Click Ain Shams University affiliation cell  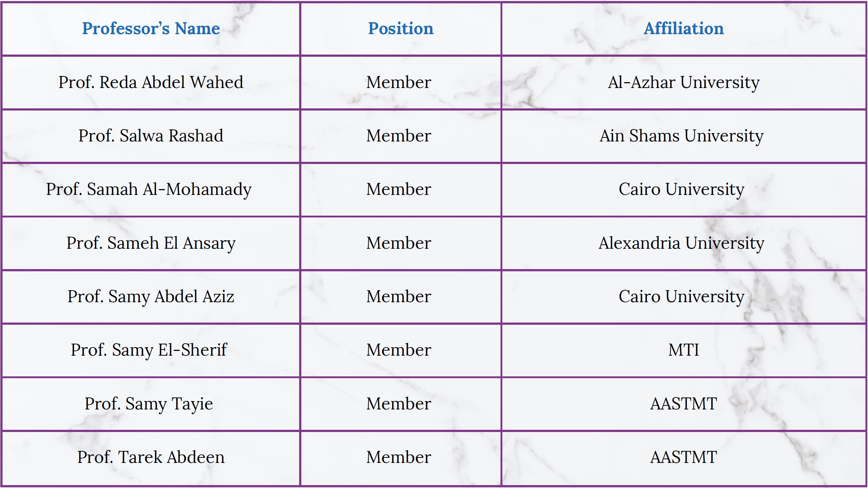tap(684, 136)
